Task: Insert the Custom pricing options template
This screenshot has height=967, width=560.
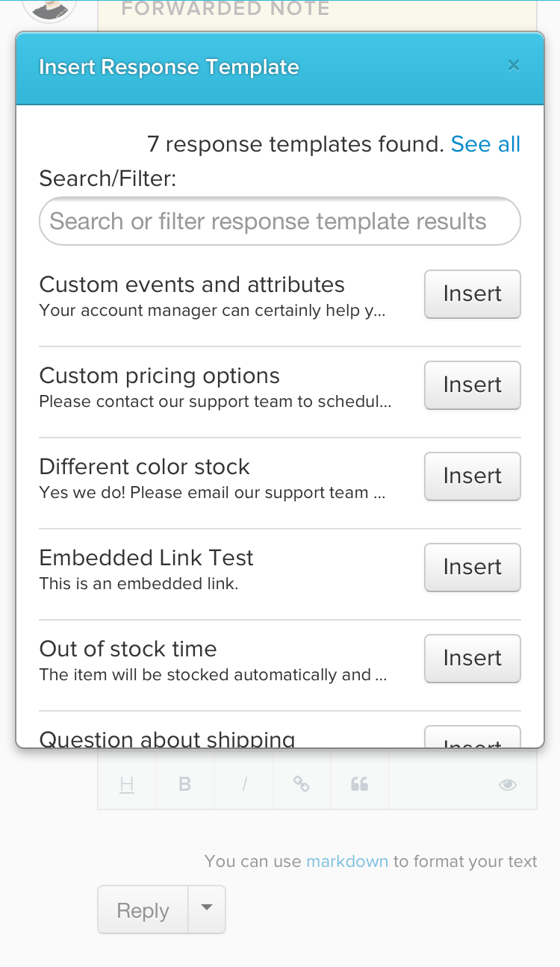Action: (x=472, y=385)
